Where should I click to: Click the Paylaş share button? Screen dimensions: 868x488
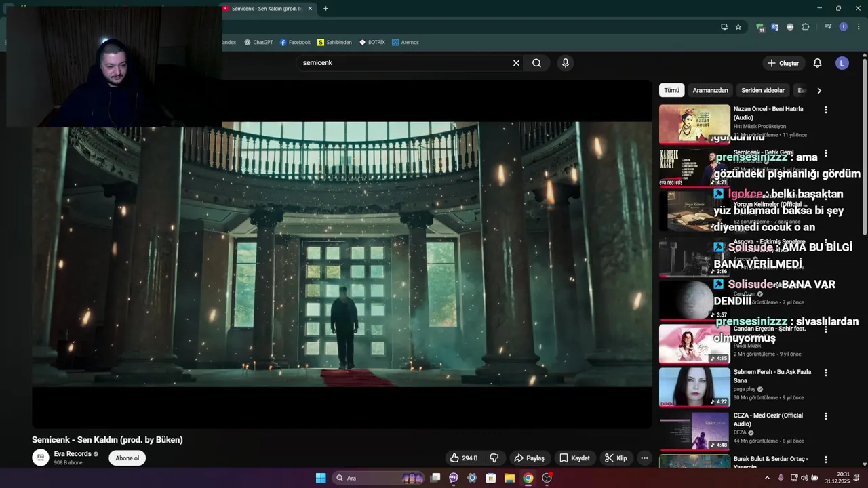[x=529, y=458]
